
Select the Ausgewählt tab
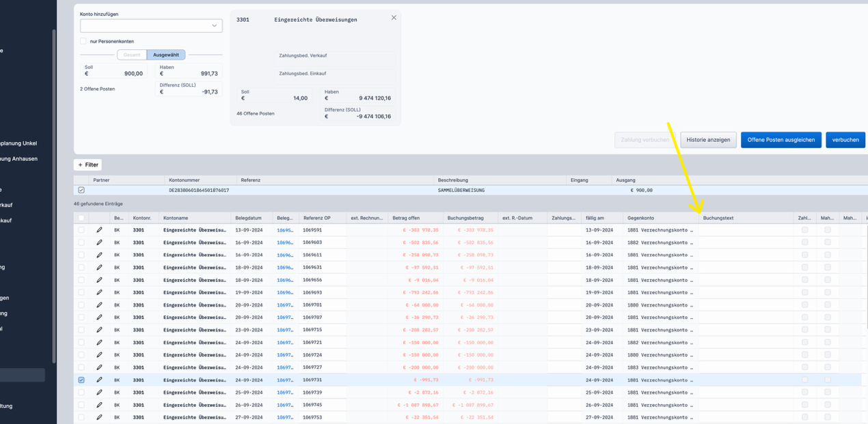click(x=166, y=55)
